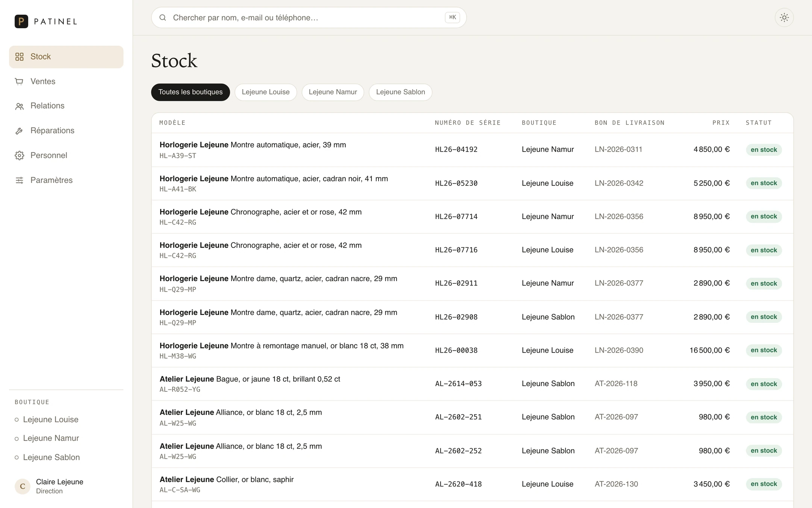Click delivery note LN-2026-0390

(619, 350)
